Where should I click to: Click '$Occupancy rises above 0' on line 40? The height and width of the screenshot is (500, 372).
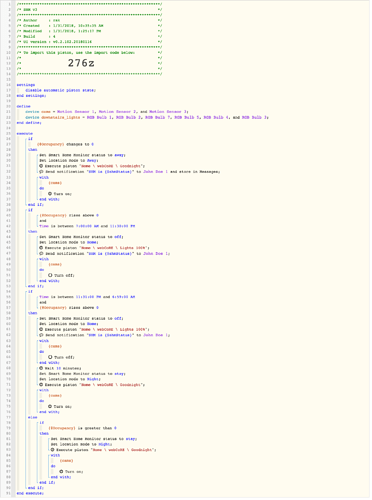[69, 216]
